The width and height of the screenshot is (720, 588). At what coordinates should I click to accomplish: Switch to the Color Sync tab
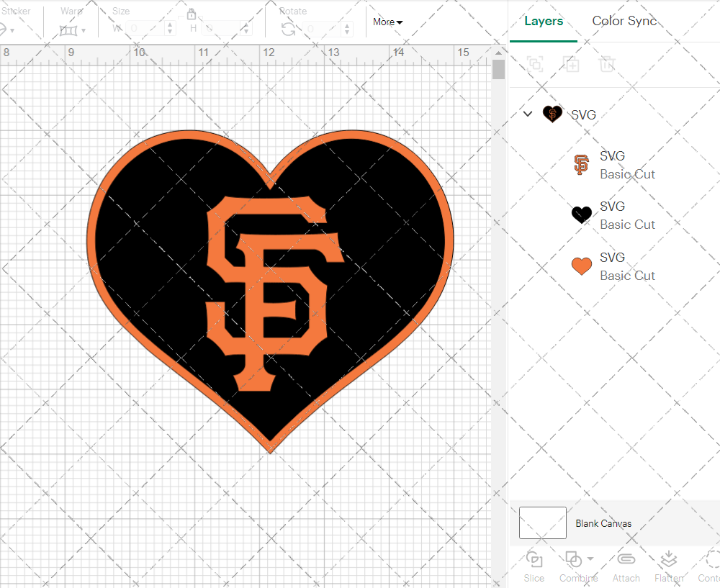[x=624, y=21]
